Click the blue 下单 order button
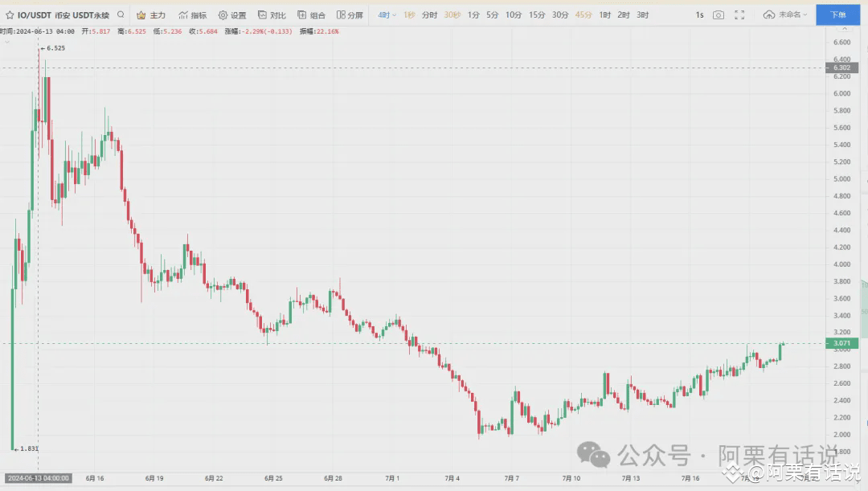The width and height of the screenshot is (868, 491). 838,15
